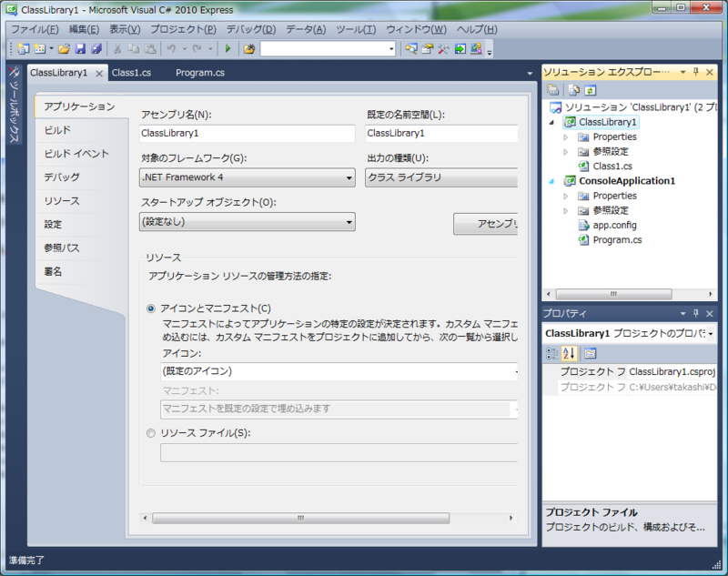Viewport: 728px width, 576px height.
Task: Select the Resource File radio button
Action: tap(151, 433)
